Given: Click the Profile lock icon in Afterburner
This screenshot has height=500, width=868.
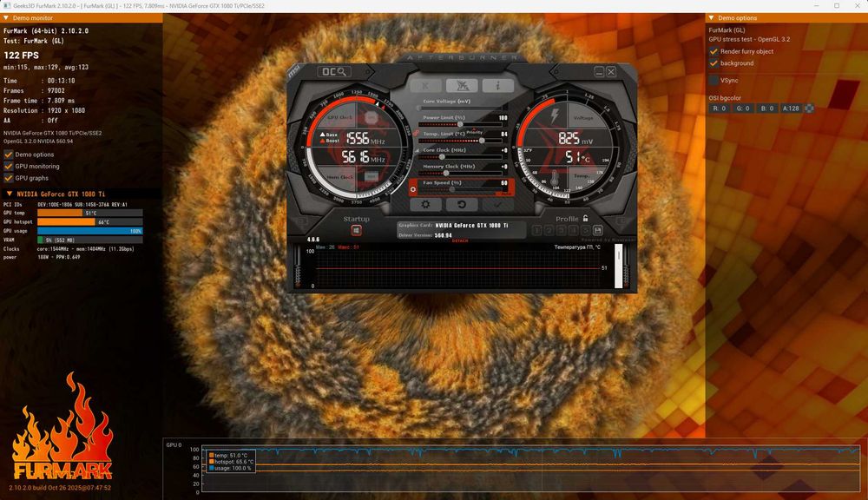Looking at the screenshot, I should point(586,218).
